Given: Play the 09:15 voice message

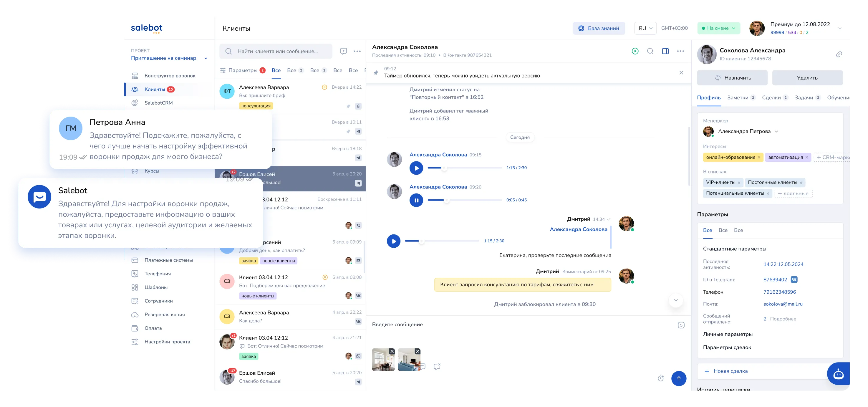Looking at the screenshot, I should pos(416,168).
